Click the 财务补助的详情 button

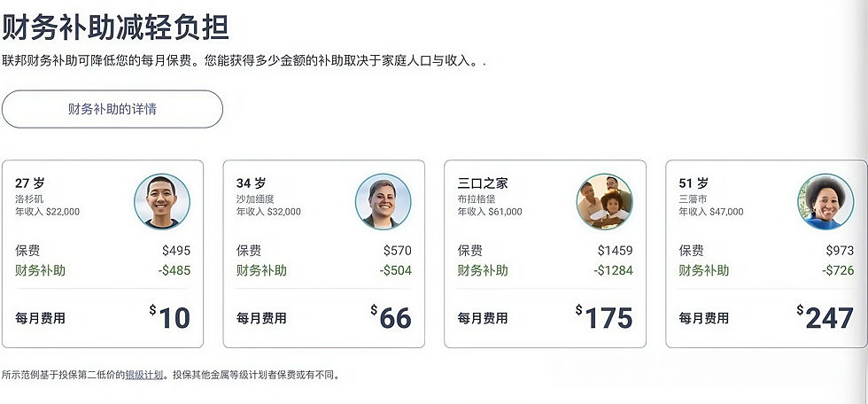tap(112, 109)
